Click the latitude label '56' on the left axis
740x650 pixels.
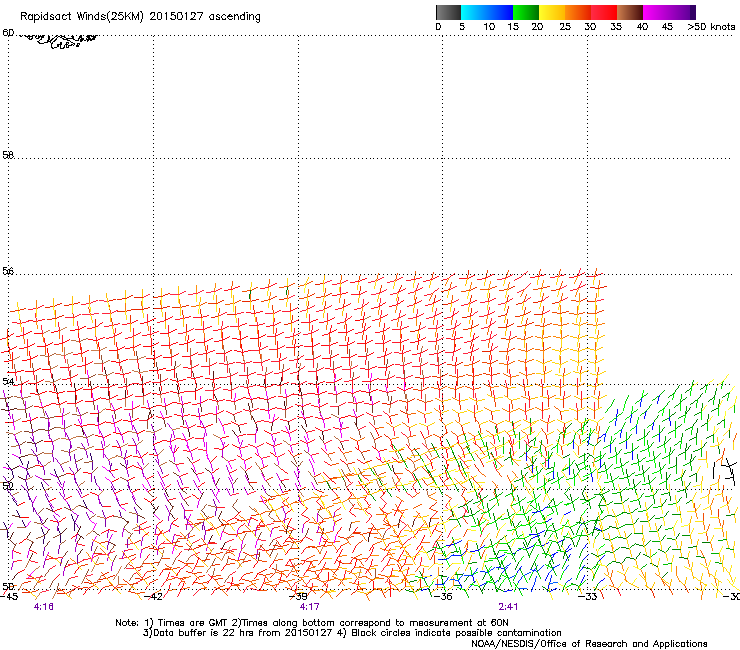pos(8,271)
